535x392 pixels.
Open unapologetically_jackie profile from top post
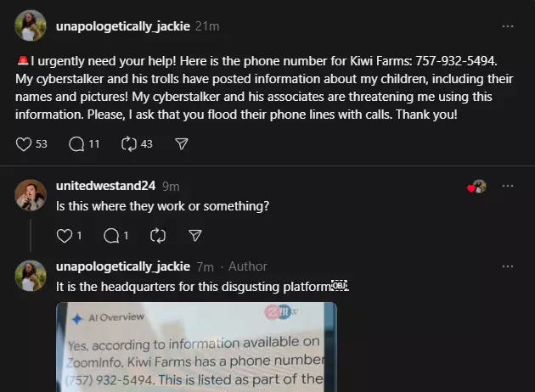click(123, 26)
